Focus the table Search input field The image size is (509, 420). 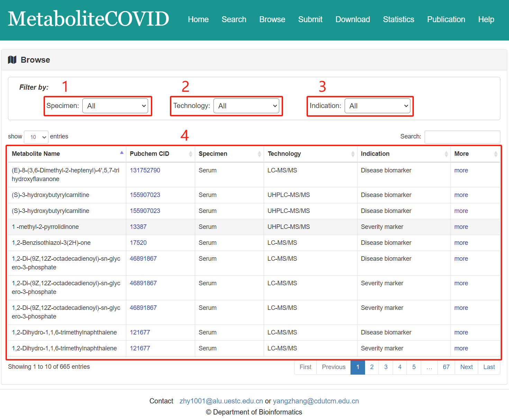click(x=462, y=137)
